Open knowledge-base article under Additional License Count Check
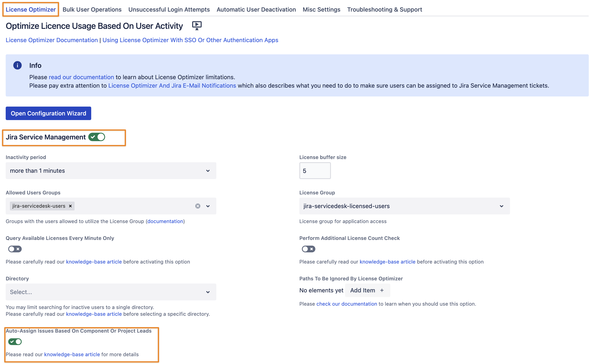This screenshot has height=364, width=605. (387, 262)
